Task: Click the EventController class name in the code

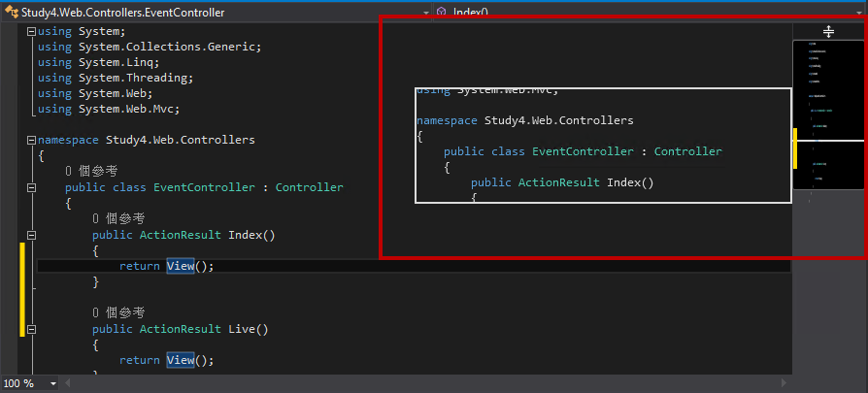Action: pyautogui.click(x=204, y=187)
